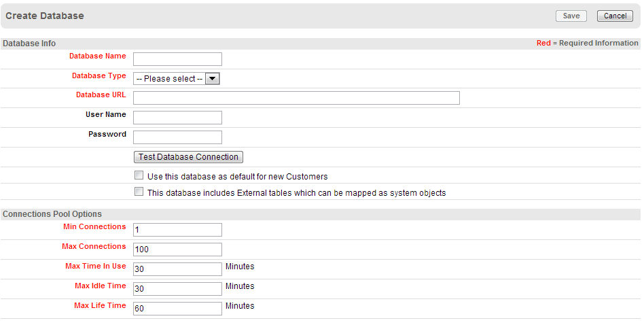Image resolution: width=644 pixels, height=325 pixels.
Task: Check the External tables mapping option
Action: [139, 192]
